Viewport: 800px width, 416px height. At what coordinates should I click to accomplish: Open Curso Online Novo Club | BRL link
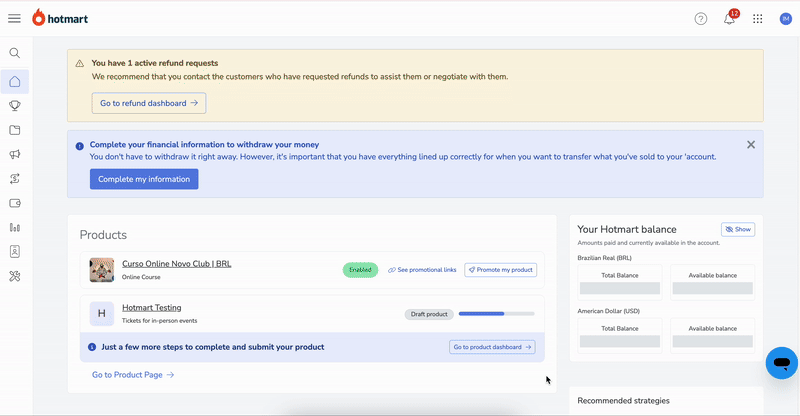pyautogui.click(x=177, y=264)
